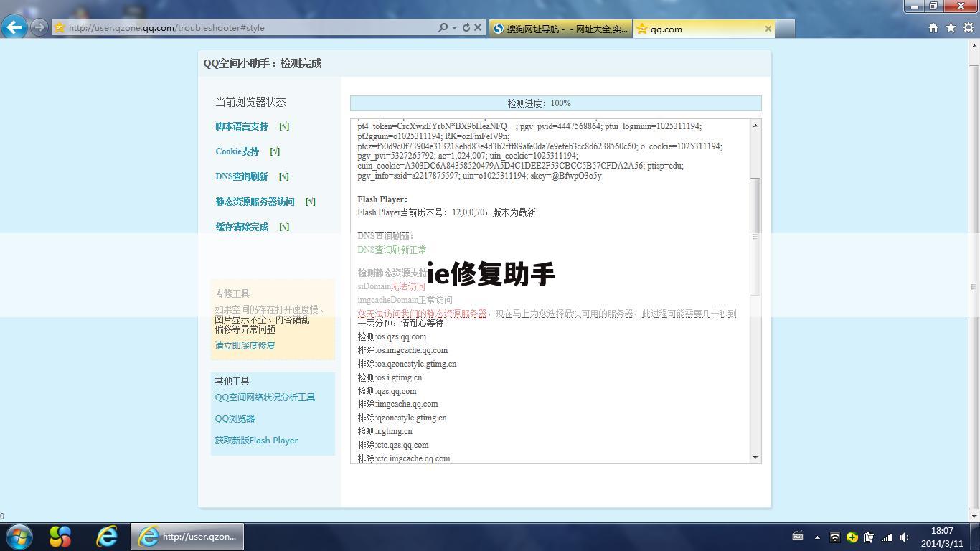Click the yellow-green plus 360 tray icon
Screen dimensions: 980x551
[x=852, y=537]
